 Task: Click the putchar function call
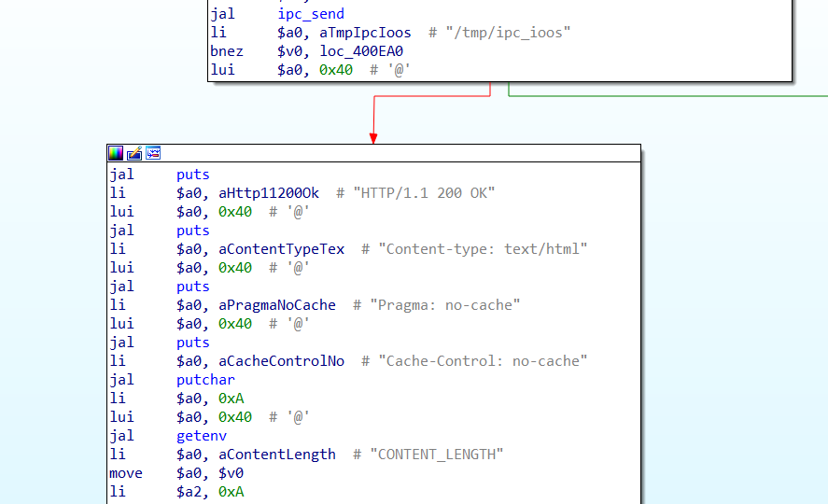tap(205, 380)
